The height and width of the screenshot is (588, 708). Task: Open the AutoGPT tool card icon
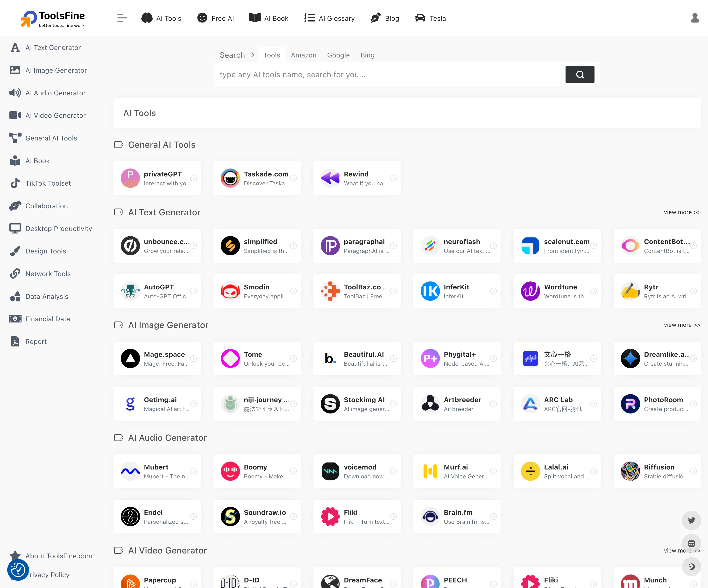pyautogui.click(x=130, y=291)
